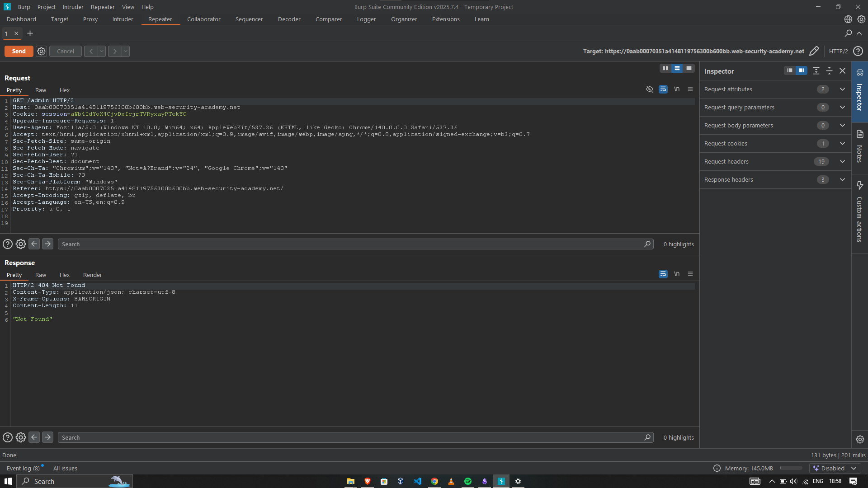Go to next response search match
868x488 pixels.
tap(47, 437)
